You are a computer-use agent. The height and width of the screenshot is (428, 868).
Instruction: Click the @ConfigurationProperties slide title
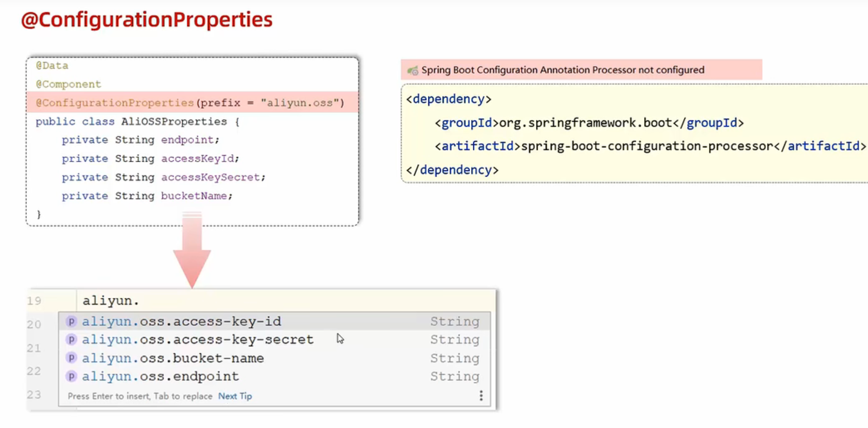pos(147,20)
